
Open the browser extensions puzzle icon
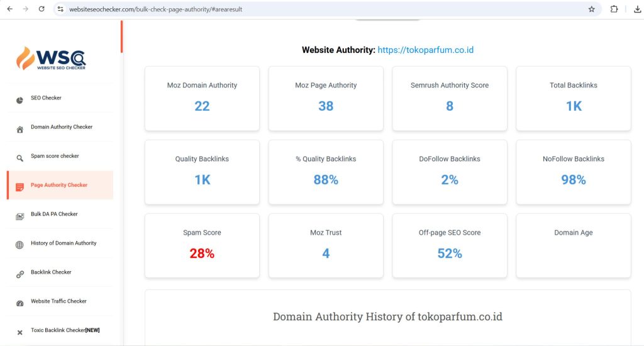(614, 9)
